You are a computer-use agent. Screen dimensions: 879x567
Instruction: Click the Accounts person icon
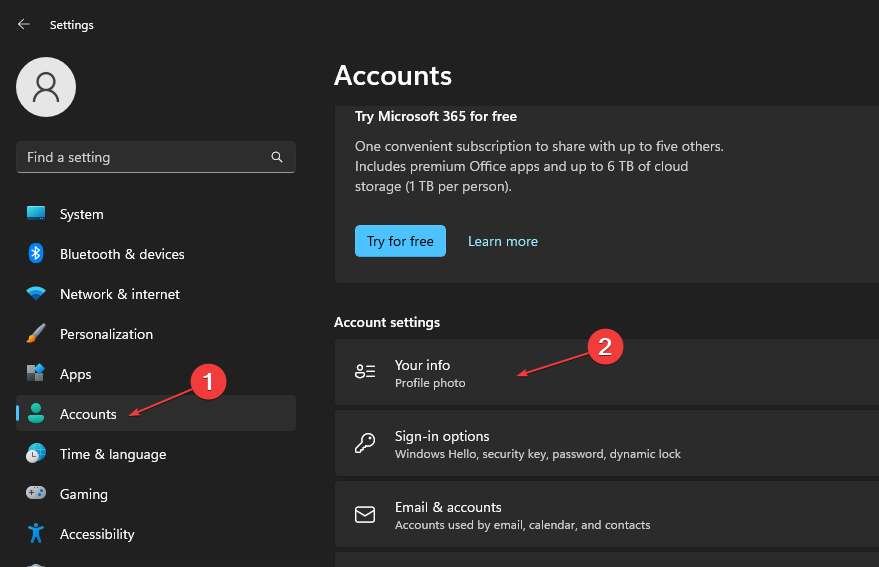[x=36, y=413]
